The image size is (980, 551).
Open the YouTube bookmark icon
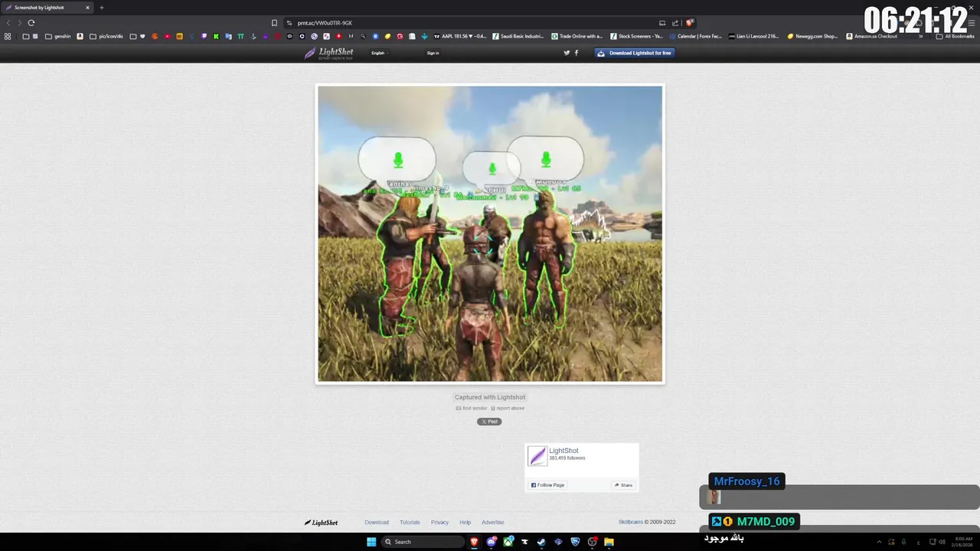coord(167,36)
